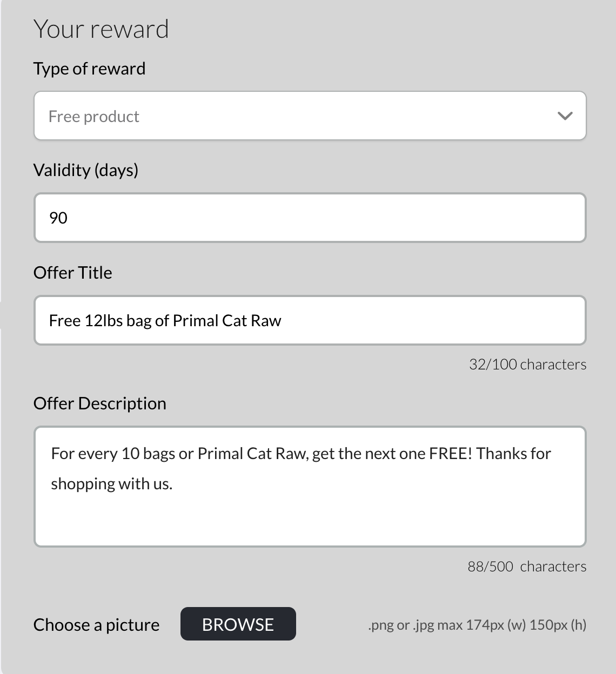Click the word FREE! in offer description
This screenshot has height=674, width=616.
pos(451,453)
